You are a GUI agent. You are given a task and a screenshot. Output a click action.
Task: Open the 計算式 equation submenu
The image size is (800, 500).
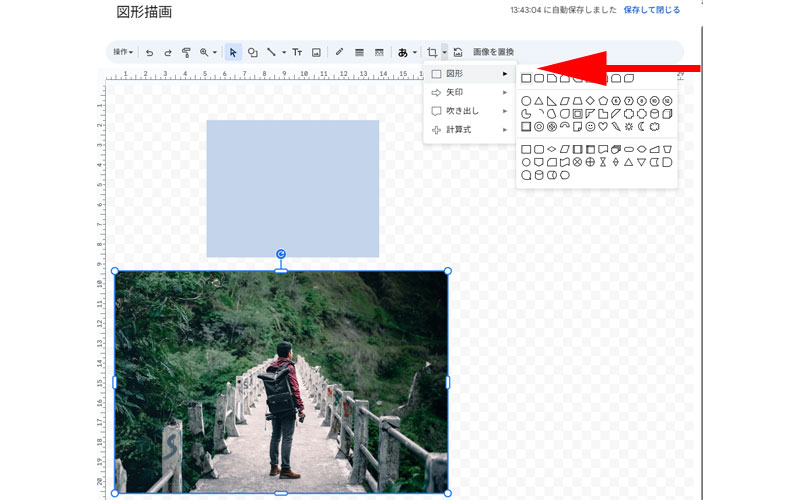[x=470, y=130]
